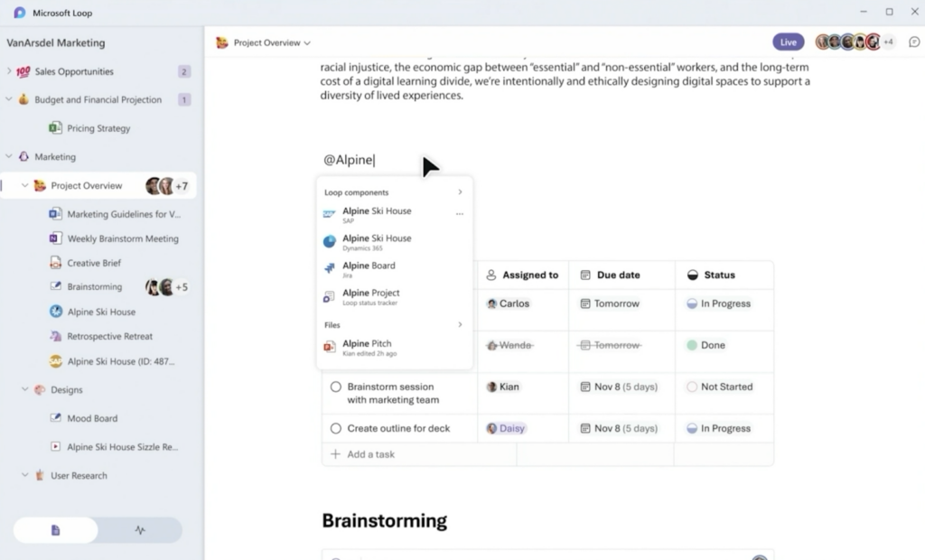
Task: Collapse the Designs folder
Action: click(24, 389)
